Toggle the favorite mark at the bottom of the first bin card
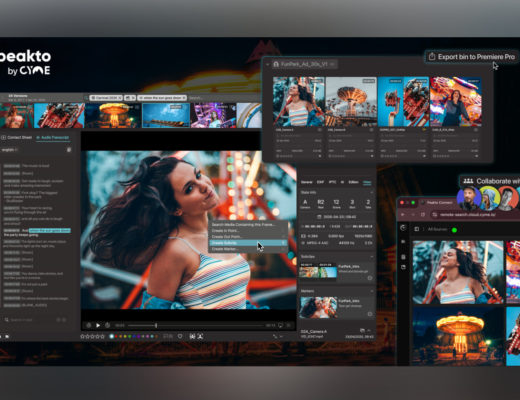This screenshot has width=520, height=400. 320,156
